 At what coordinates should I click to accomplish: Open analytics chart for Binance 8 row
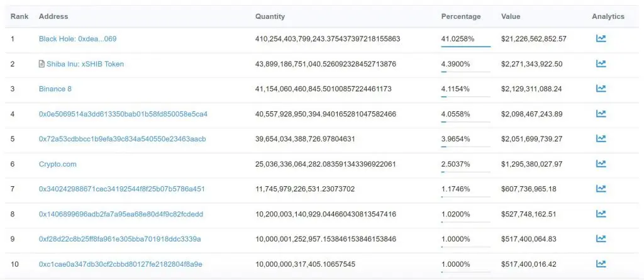point(601,89)
